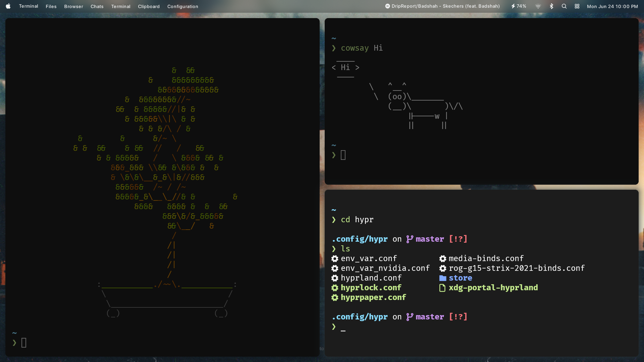644x362 pixels.
Task: Click the battery charging 74% indicator
Action: tap(519, 6)
